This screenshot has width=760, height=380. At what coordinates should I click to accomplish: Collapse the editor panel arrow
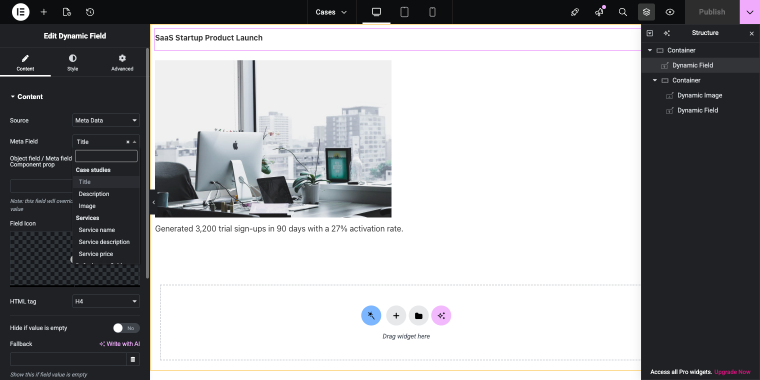(x=153, y=202)
